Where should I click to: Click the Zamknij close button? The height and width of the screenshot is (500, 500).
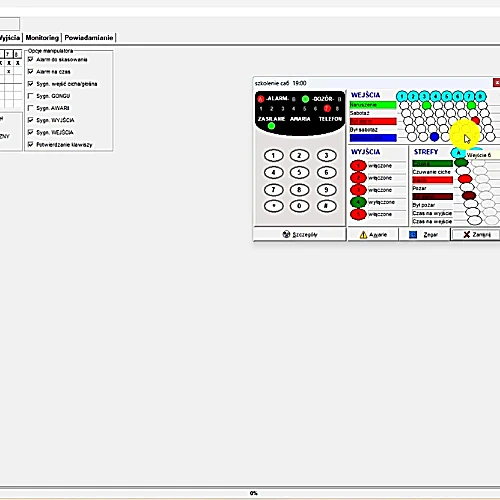pyautogui.click(x=476, y=235)
